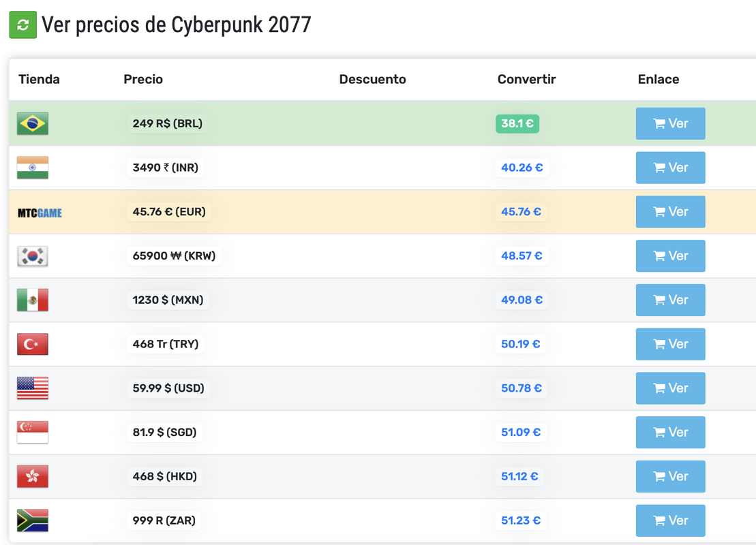The height and width of the screenshot is (545, 756).
Task: Select the South Africa flag icon
Action: 32,520
